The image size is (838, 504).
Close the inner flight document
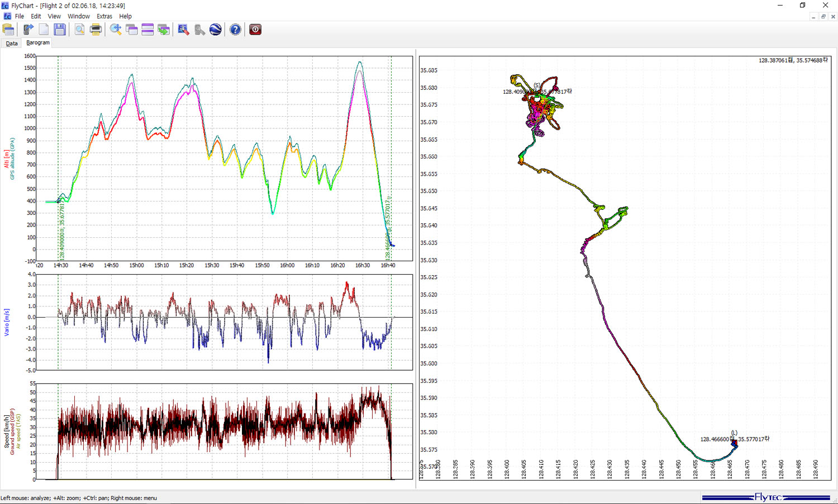(833, 17)
